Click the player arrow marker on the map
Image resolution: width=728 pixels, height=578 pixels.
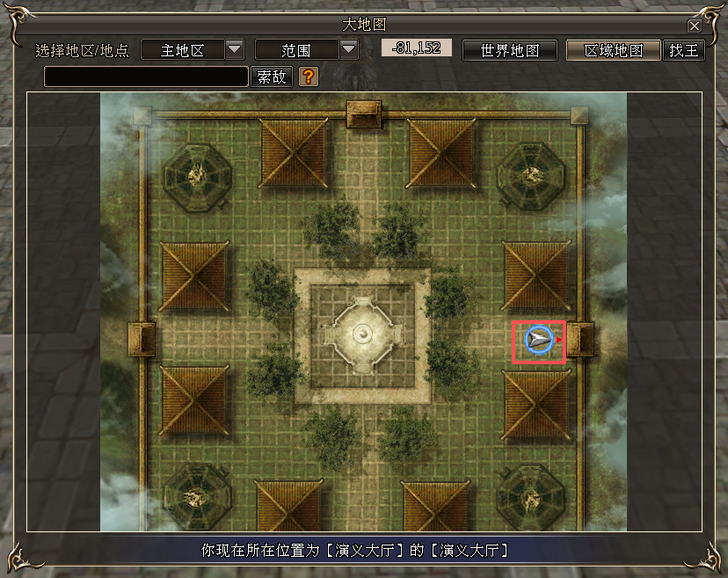pos(538,340)
